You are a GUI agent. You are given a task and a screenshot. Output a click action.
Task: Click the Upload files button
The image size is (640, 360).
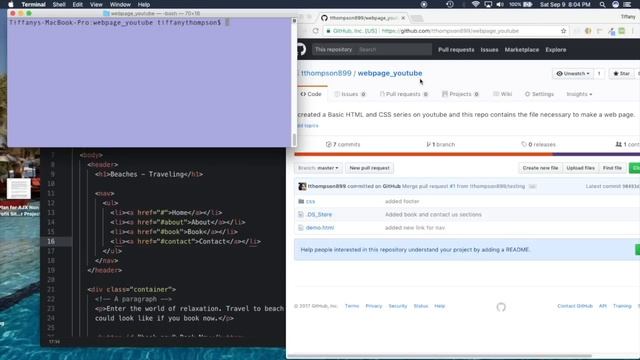580,168
